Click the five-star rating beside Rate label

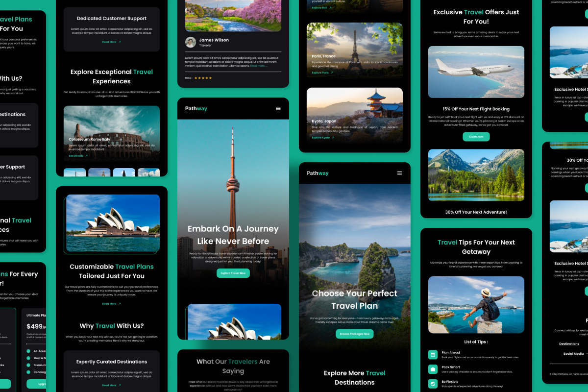coord(203,78)
